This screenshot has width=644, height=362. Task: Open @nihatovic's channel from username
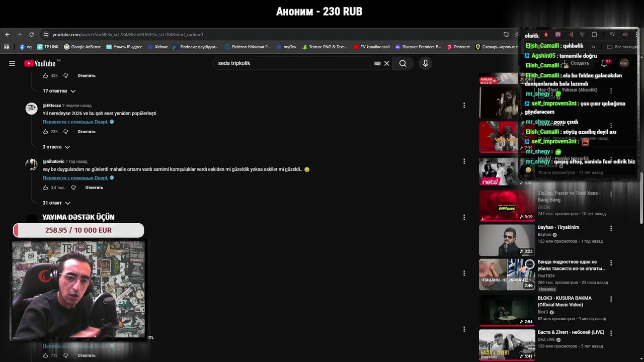click(53, 161)
